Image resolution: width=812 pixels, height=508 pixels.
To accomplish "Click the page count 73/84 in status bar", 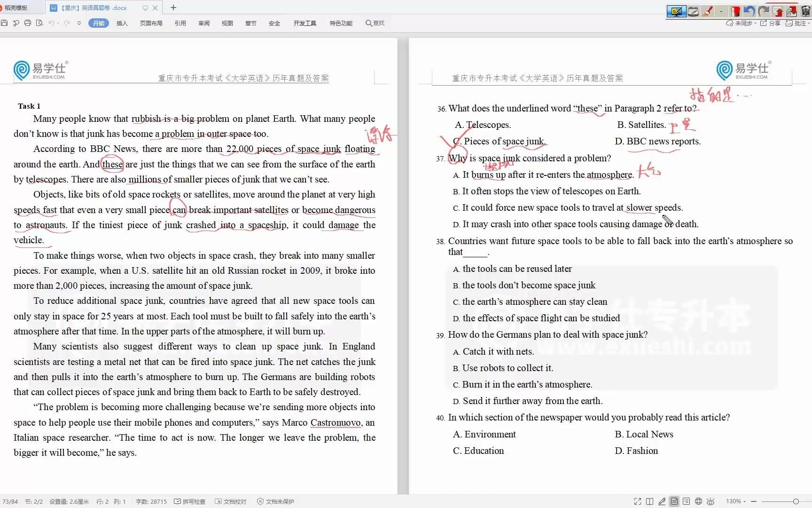I will click(10, 501).
